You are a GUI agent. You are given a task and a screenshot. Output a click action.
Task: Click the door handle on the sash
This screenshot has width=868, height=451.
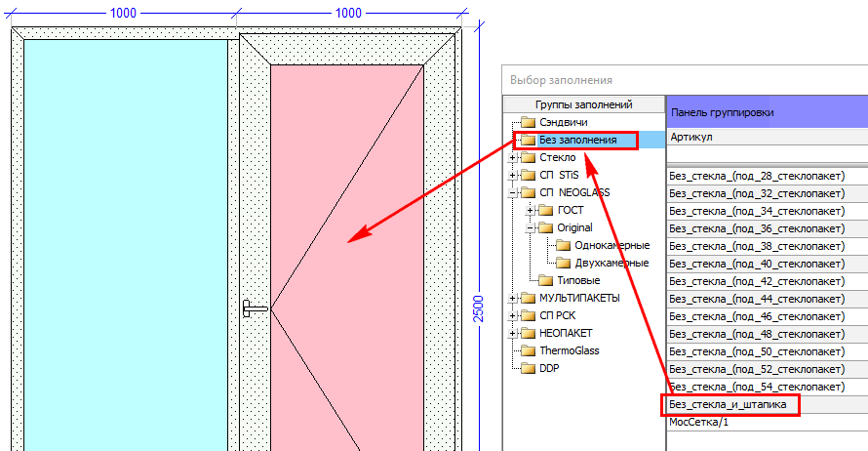point(255,308)
